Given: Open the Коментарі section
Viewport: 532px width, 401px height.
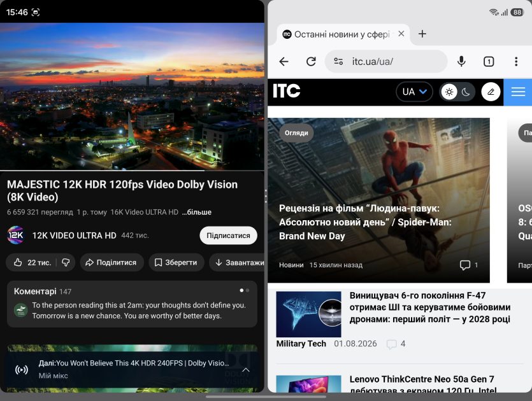Looking at the screenshot, I should point(132,304).
